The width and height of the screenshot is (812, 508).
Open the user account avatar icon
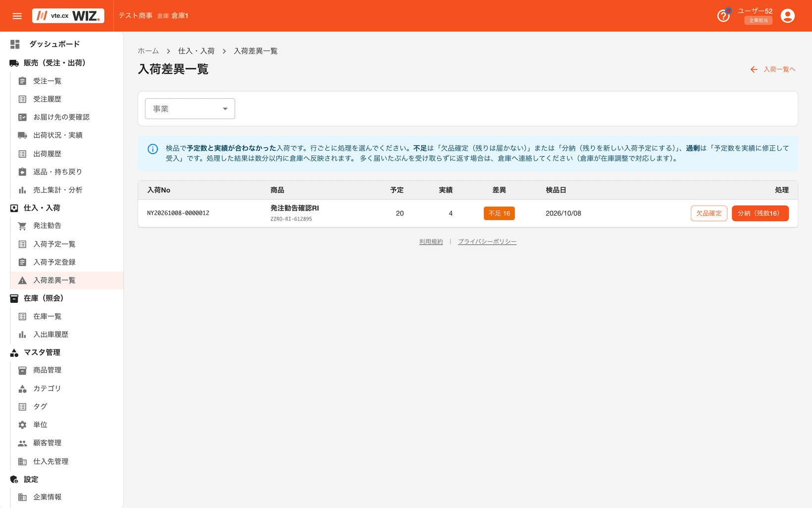pyautogui.click(x=787, y=16)
